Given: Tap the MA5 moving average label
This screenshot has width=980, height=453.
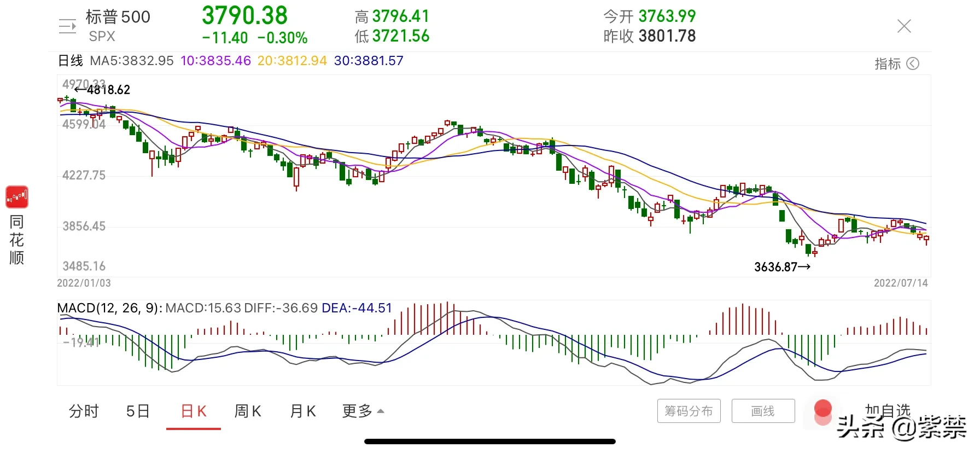Looking at the screenshot, I should point(132,61).
